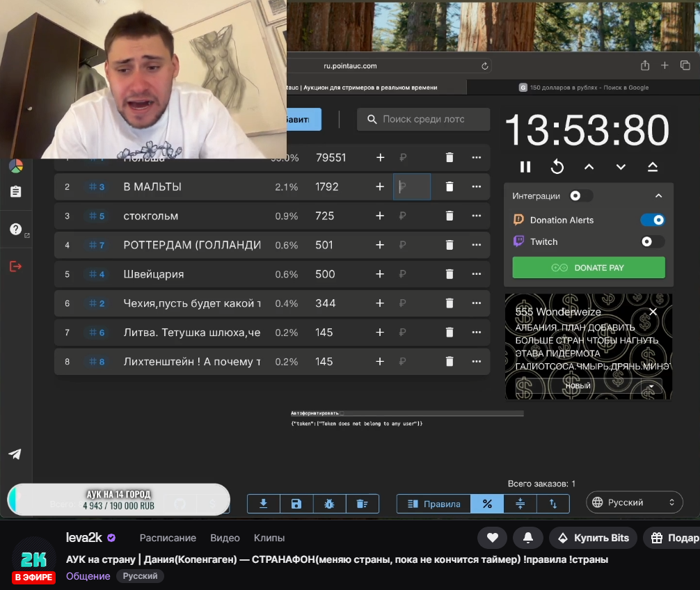Add amount to Чехия lot

click(x=380, y=303)
